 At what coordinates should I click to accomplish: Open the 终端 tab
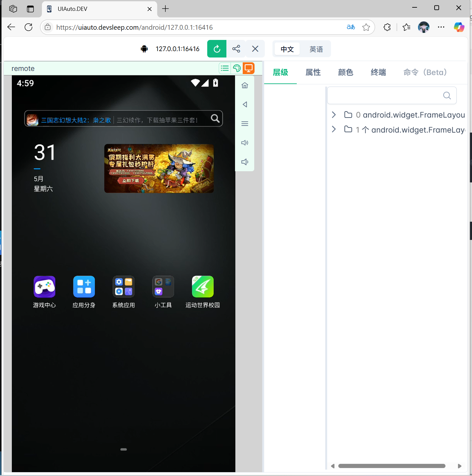[378, 72]
